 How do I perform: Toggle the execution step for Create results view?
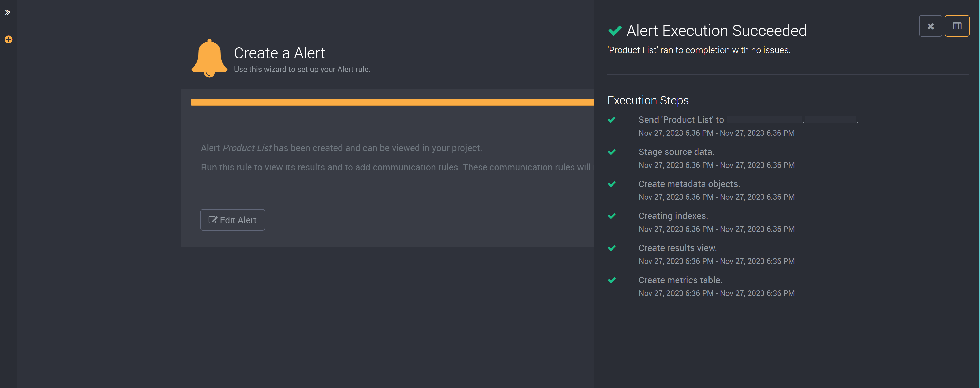(612, 247)
